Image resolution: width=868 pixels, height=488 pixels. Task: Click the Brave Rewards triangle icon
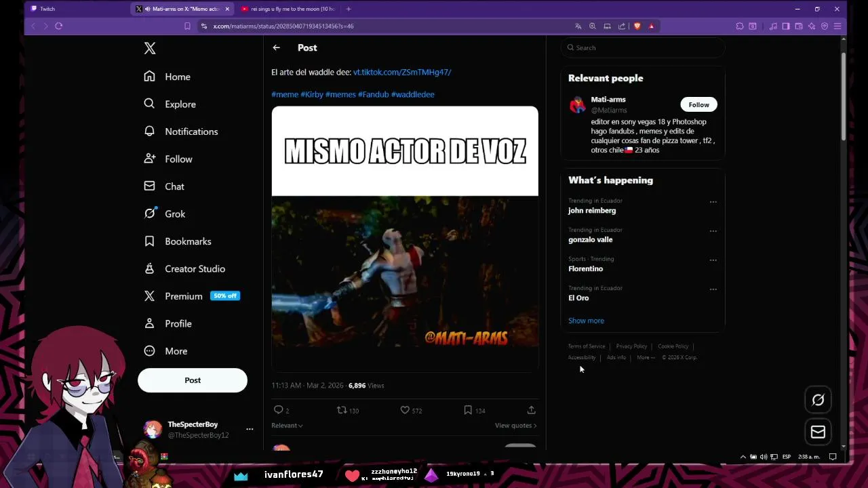tap(651, 26)
